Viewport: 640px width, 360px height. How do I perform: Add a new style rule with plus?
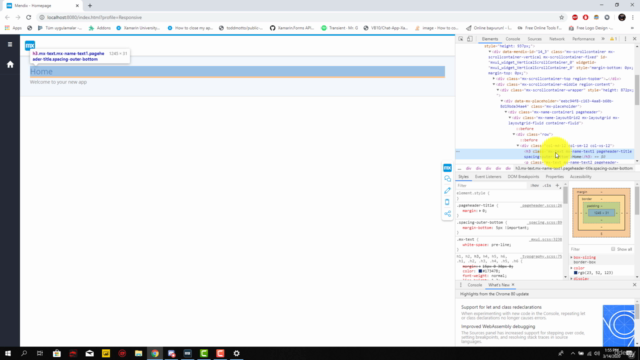pyautogui.click(x=557, y=185)
